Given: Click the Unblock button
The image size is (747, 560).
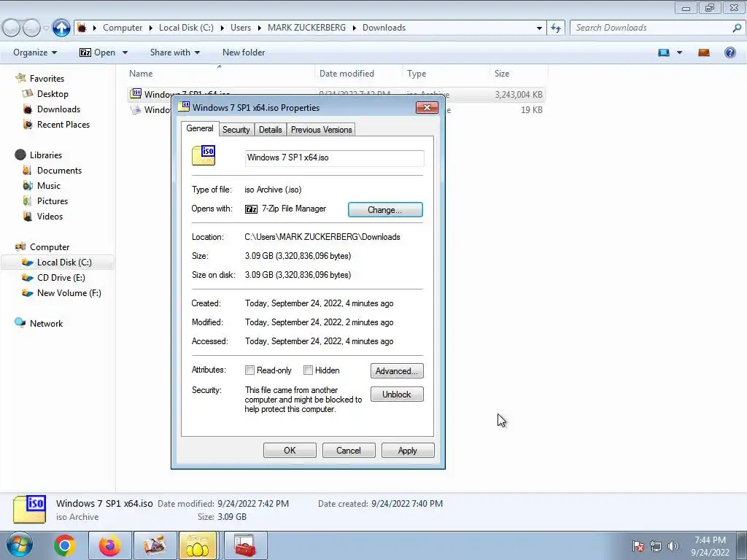Looking at the screenshot, I should click(397, 394).
